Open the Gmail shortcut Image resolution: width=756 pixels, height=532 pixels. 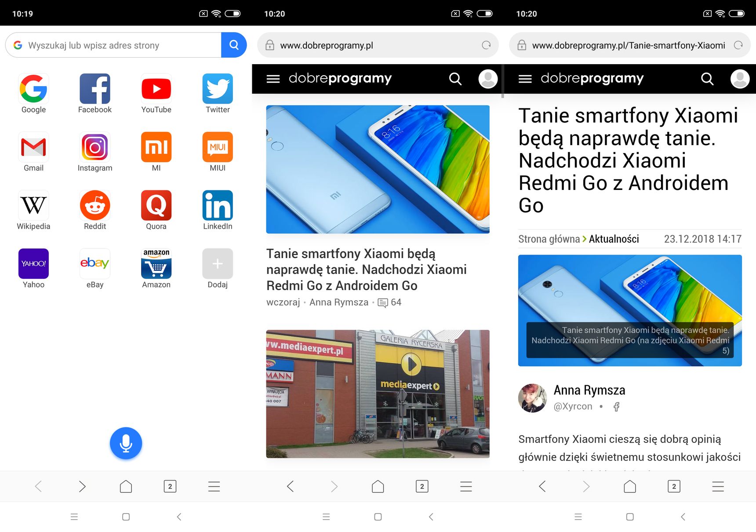coord(33,147)
